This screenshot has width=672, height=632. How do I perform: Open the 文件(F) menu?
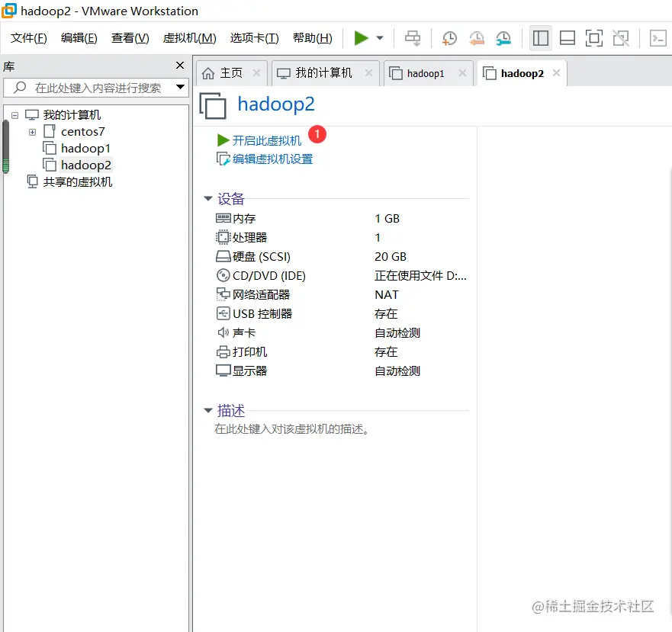[x=29, y=38]
